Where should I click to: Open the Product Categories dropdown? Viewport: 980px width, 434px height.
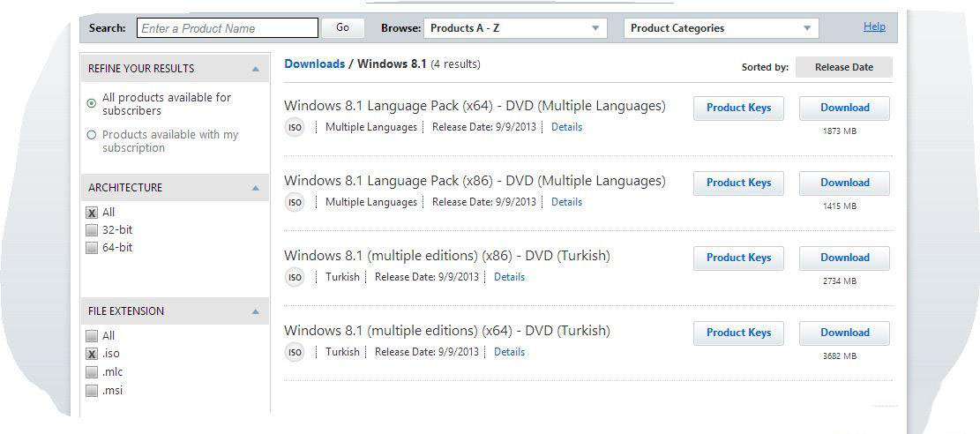pos(721,28)
